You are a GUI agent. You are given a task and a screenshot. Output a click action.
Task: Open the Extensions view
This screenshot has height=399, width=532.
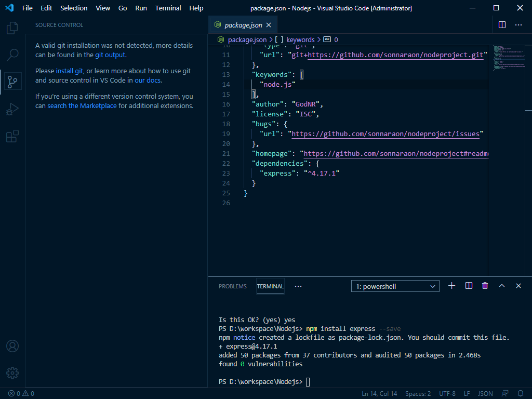click(x=12, y=136)
